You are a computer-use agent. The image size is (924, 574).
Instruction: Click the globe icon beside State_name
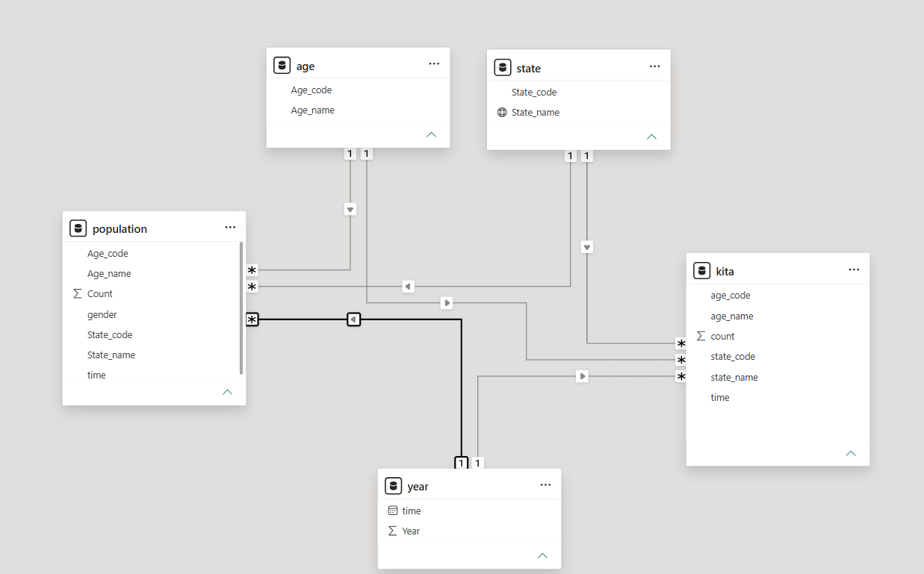(x=502, y=113)
